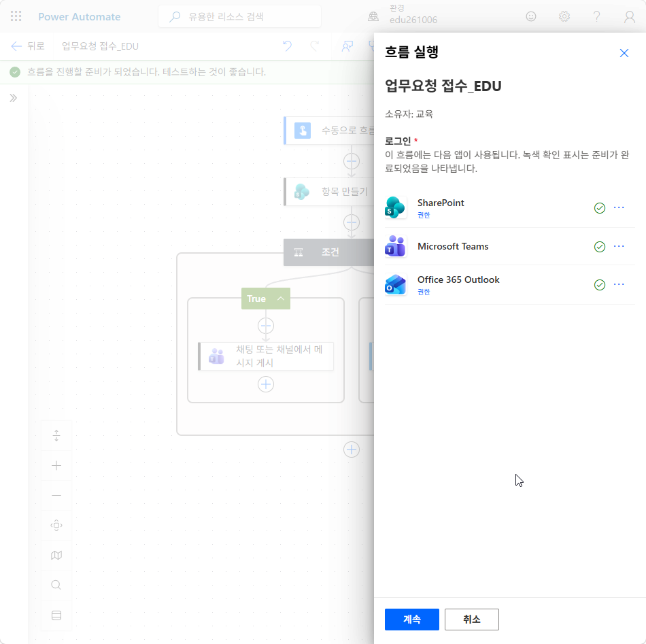
Task: Click the Power Automate home title
Action: (x=80, y=17)
